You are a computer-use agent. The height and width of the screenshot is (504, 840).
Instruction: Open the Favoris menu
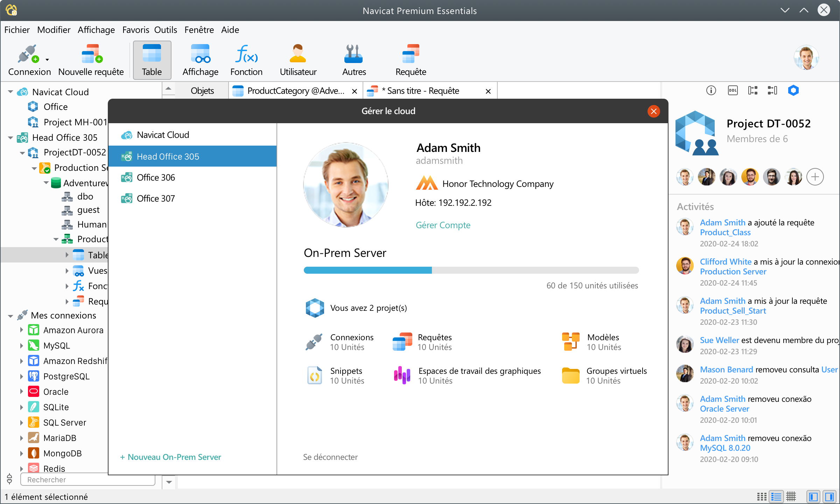[135, 30]
